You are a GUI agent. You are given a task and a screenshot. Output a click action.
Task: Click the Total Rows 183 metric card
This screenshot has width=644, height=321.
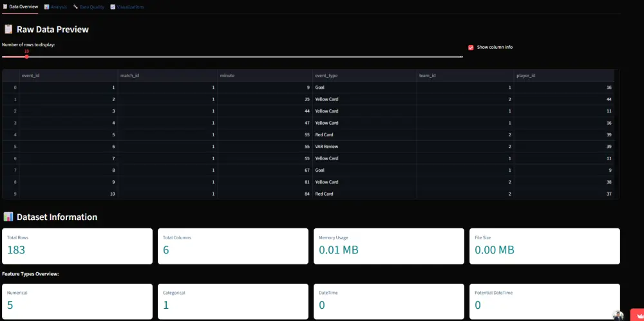77,246
